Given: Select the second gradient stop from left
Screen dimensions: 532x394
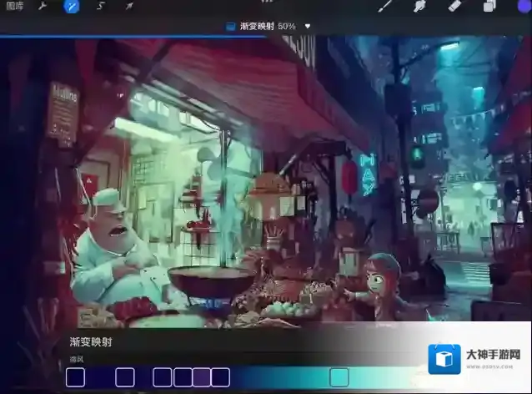Looking at the screenshot, I should [x=125, y=377].
